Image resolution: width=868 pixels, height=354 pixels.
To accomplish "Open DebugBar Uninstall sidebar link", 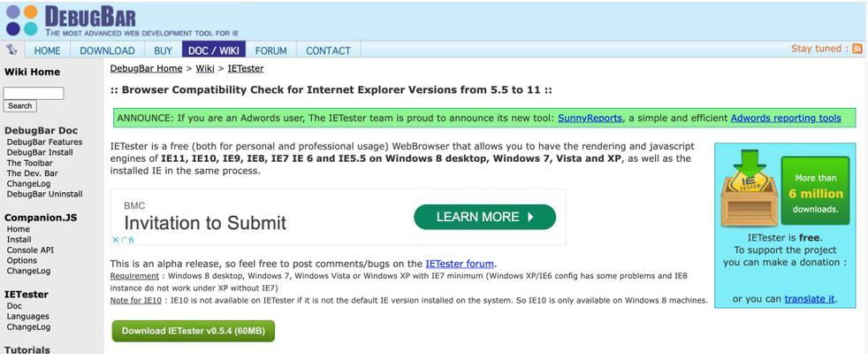I will [44, 195].
